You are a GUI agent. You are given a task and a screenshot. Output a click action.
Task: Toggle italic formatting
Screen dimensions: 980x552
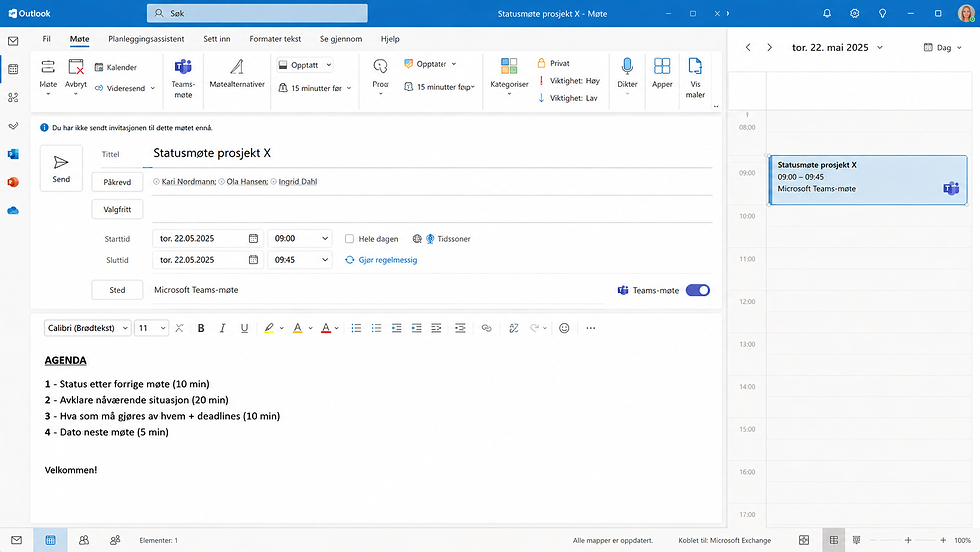222,328
